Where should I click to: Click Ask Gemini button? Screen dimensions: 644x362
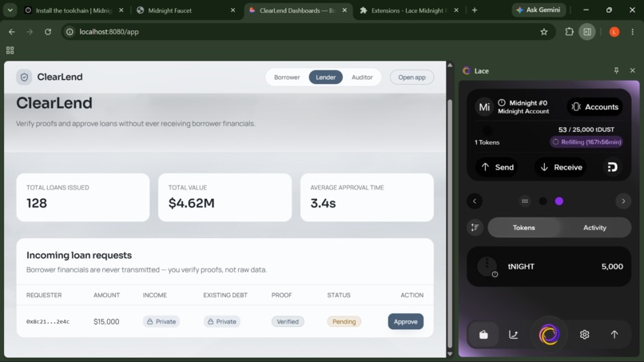coord(539,10)
